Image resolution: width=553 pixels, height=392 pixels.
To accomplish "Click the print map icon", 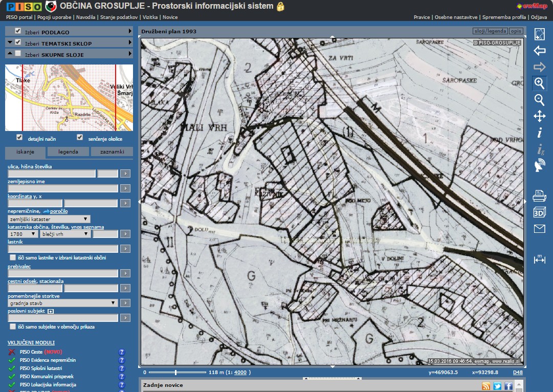I will coord(539,195).
